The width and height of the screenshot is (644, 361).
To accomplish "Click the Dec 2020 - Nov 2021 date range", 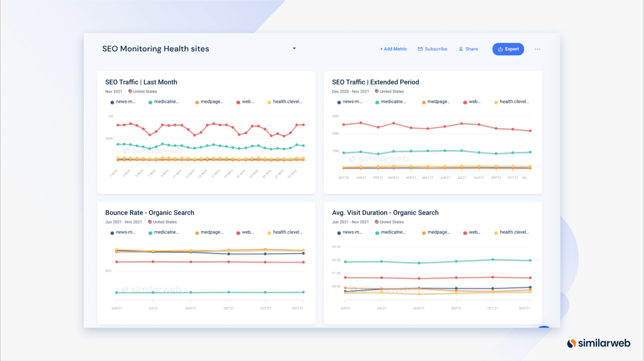I will pos(350,92).
